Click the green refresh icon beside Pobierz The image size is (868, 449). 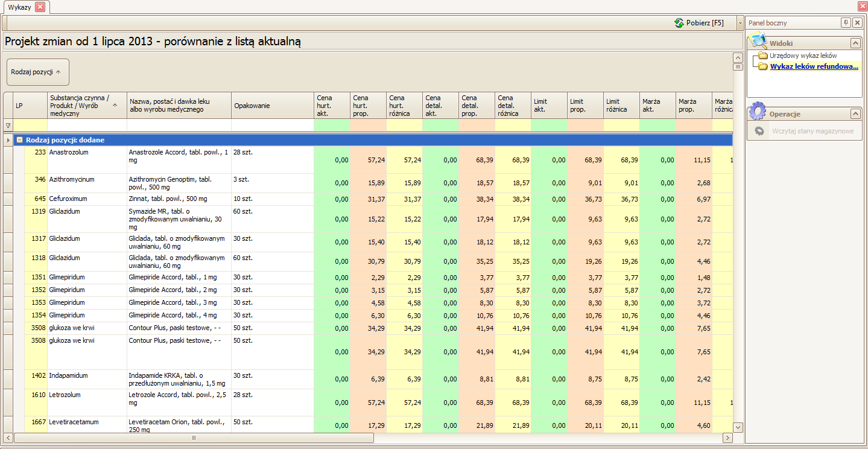pos(679,23)
